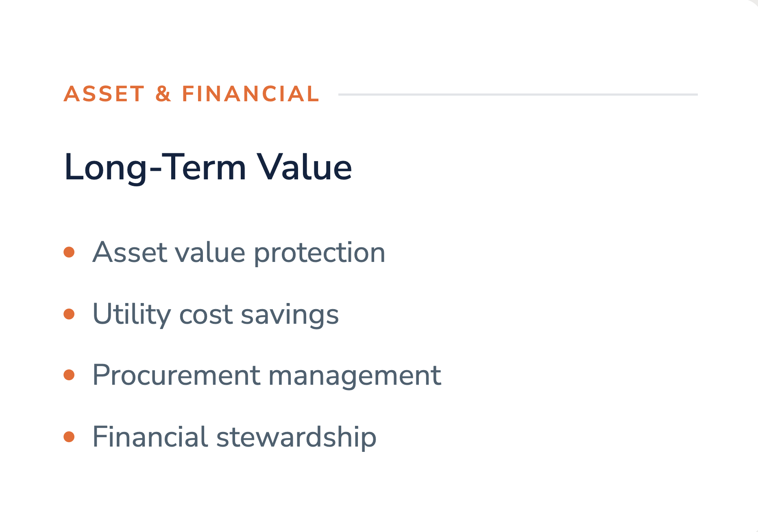Select the ASSET & FINANCIAL category label
Image resolution: width=758 pixels, height=532 pixels.
192,94
